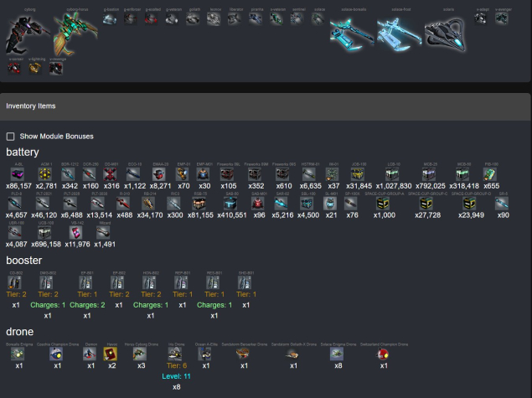Image resolution: width=532 pixels, height=398 pixels.
Task: Select the red Switzerland Champion Drone icon
Action: pos(384,354)
